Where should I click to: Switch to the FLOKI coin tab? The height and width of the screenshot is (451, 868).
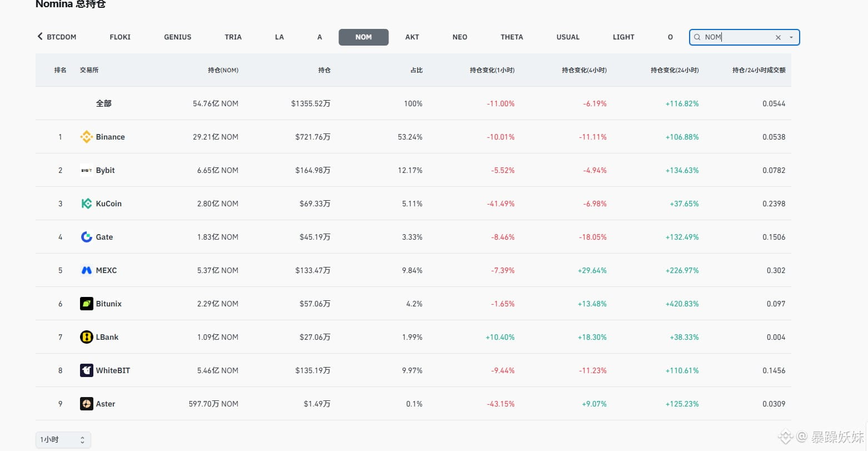(x=120, y=37)
